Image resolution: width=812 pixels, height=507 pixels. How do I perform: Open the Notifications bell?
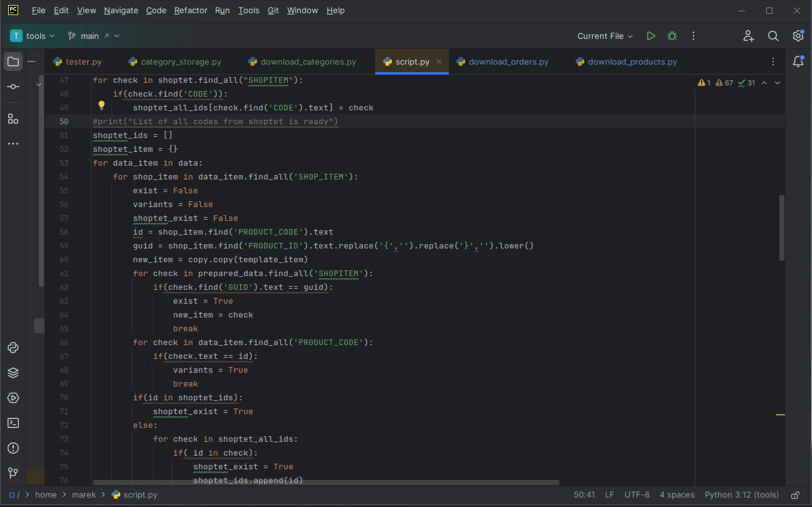click(x=798, y=61)
